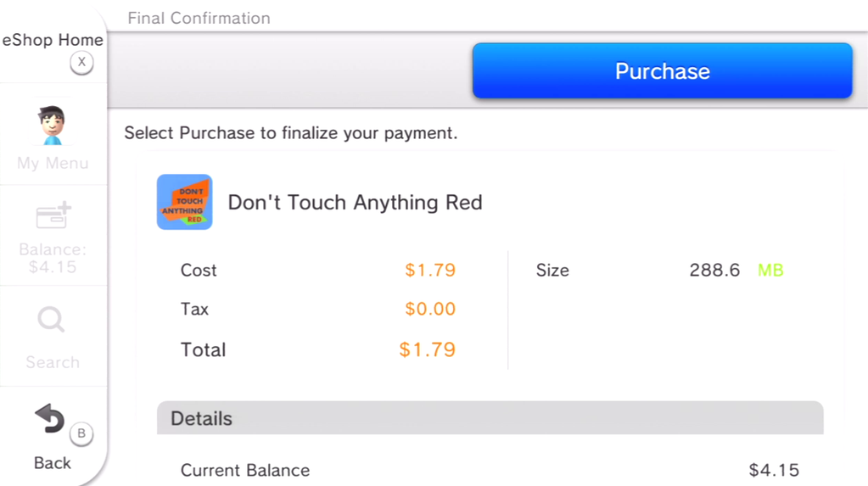Select the My Menu label
Viewport: 868px width, 486px height.
[53, 163]
